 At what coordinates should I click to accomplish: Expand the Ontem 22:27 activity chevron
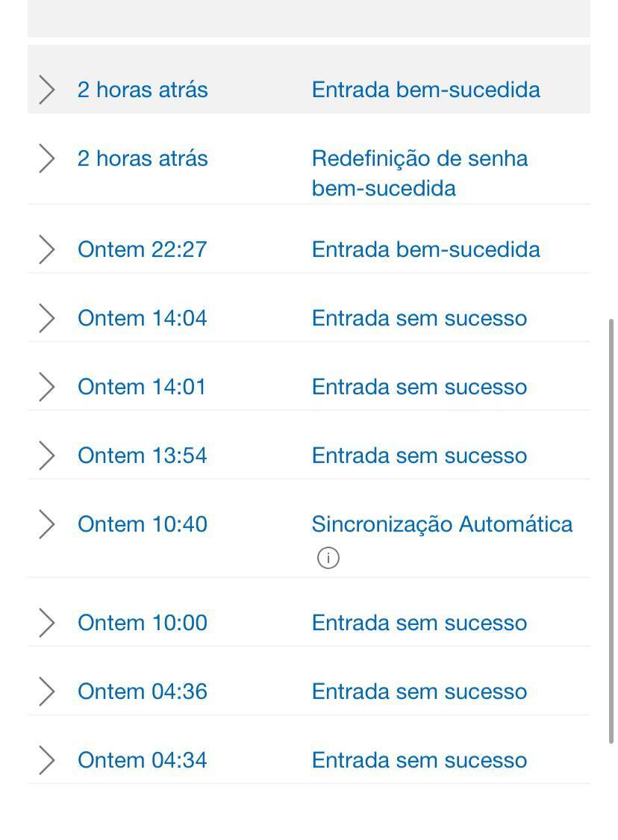[46, 249]
